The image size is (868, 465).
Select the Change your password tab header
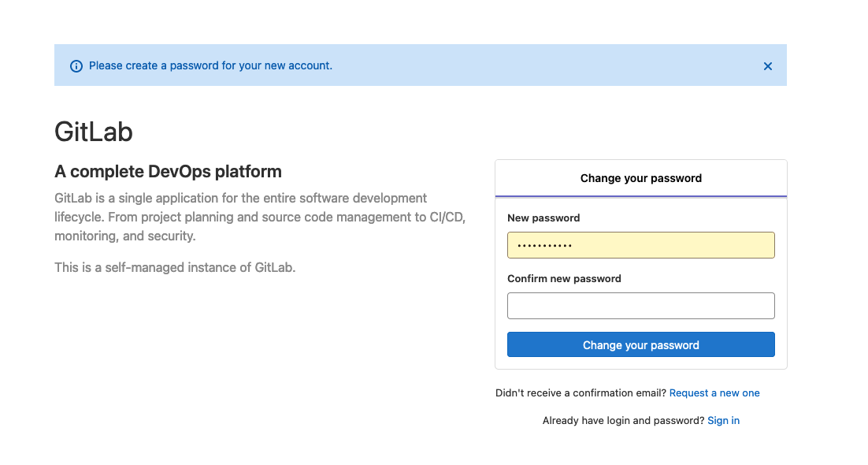tap(640, 178)
